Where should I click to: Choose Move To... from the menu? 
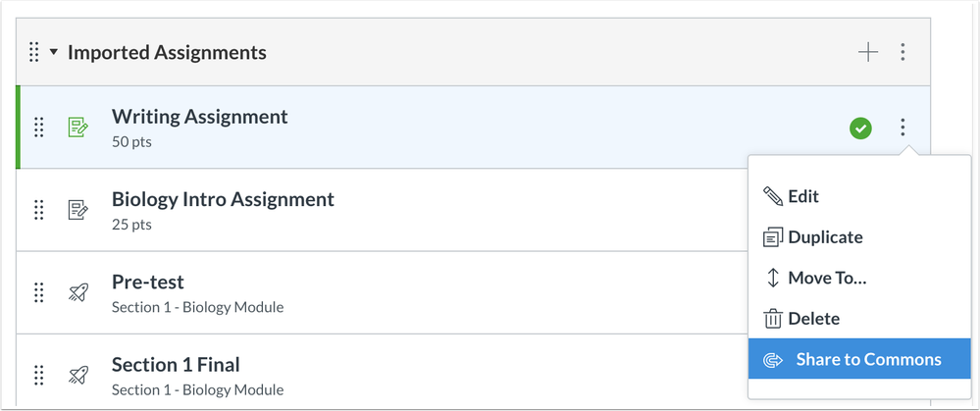click(826, 278)
